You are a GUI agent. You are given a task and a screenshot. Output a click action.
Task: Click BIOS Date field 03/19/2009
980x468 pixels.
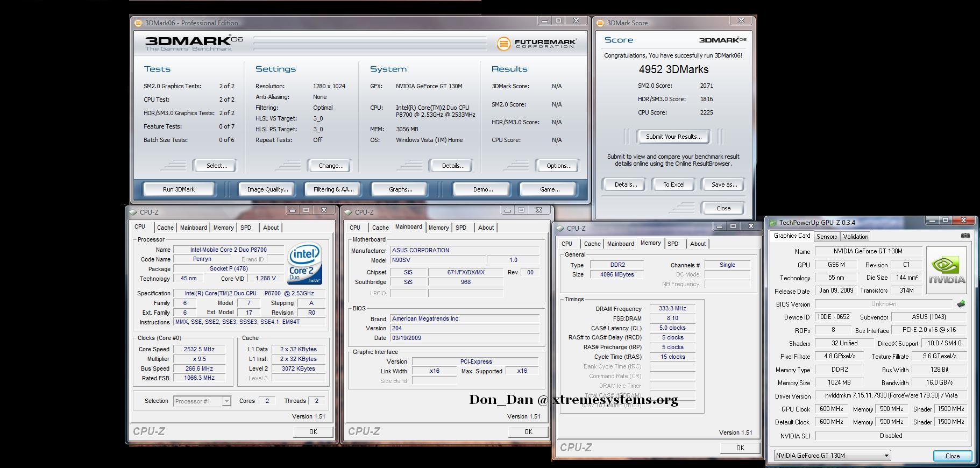465,338
